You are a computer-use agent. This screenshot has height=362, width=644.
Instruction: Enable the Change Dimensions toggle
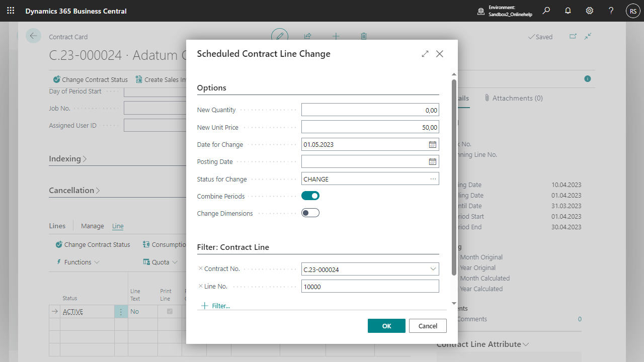click(310, 213)
